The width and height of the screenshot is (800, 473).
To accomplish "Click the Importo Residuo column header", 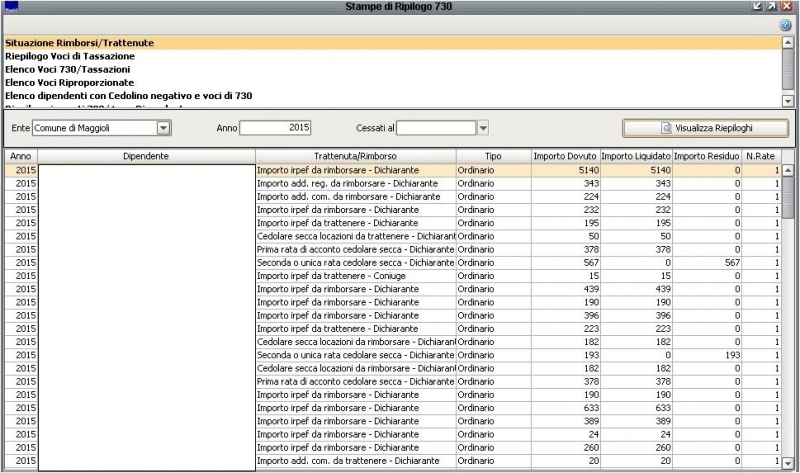I will point(706,157).
